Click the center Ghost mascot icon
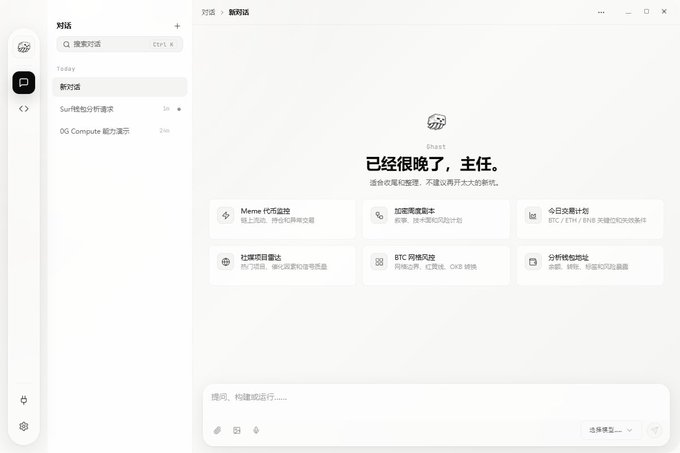The image size is (680, 453). pyautogui.click(x=436, y=122)
